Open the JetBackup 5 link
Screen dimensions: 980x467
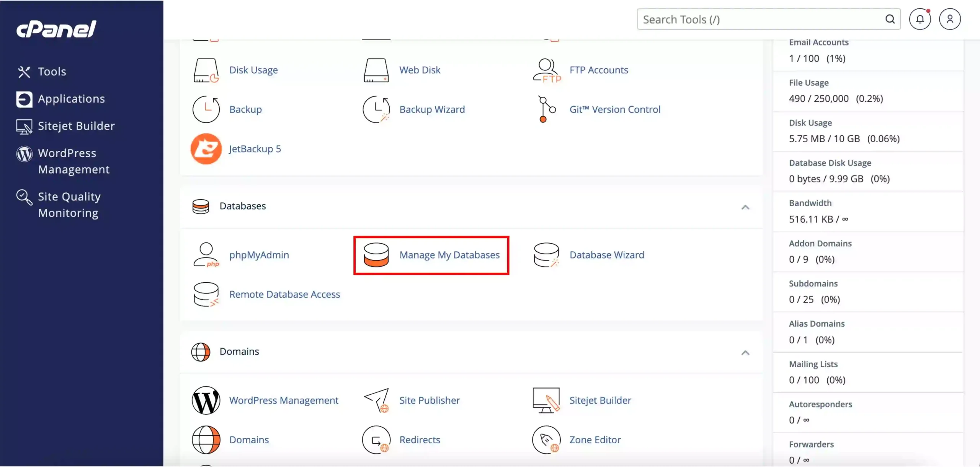(255, 149)
